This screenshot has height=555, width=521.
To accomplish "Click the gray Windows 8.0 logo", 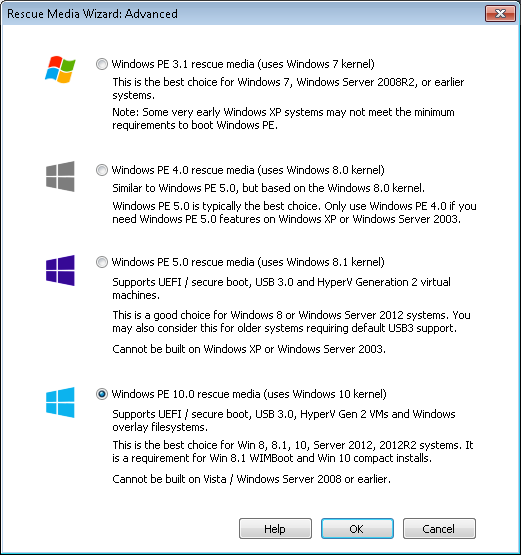I will 60,176.
